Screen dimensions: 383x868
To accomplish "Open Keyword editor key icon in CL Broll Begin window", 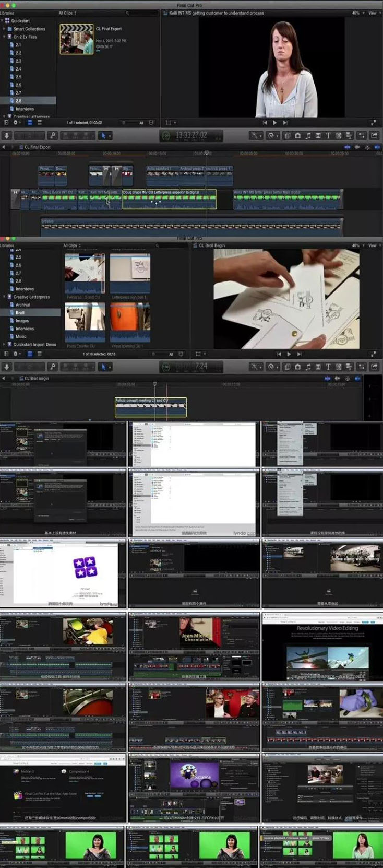I will pyautogui.click(x=53, y=367).
